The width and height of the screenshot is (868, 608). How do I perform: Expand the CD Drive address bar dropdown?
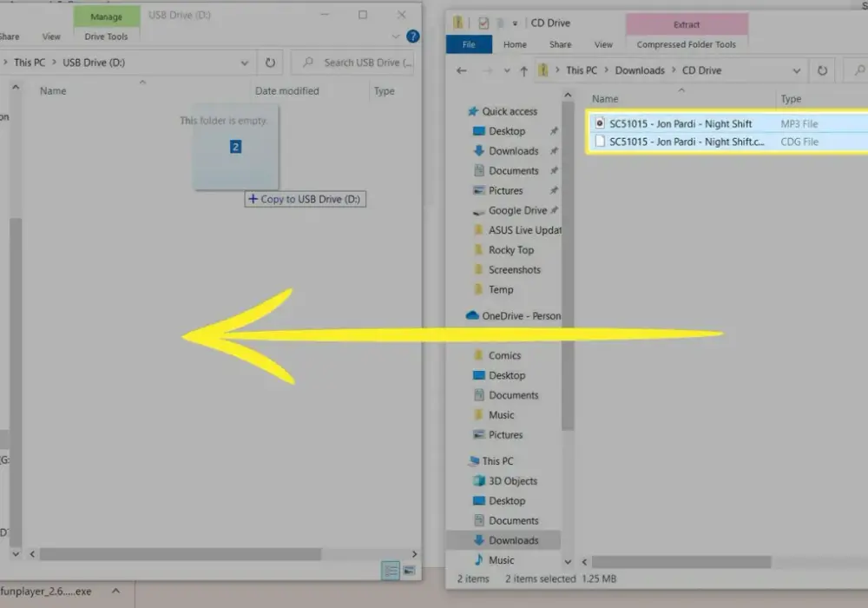click(x=796, y=70)
